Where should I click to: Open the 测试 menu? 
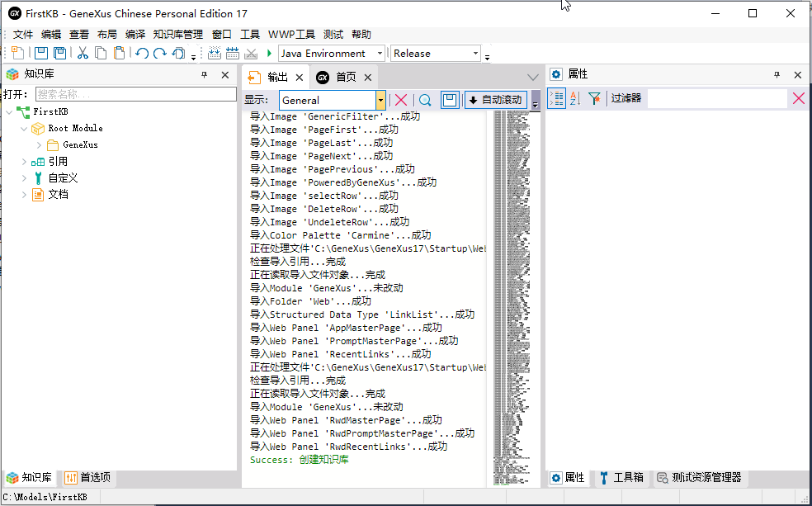pos(333,35)
